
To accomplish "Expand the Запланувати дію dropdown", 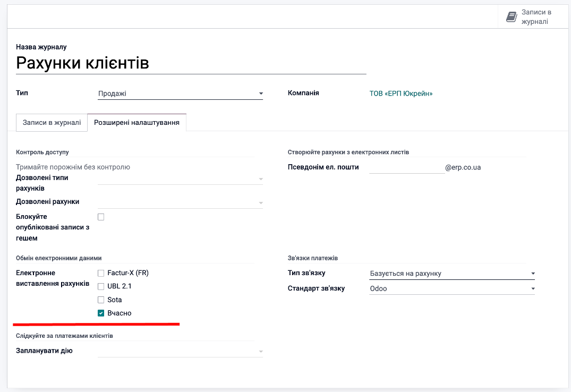I will point(180,351).
